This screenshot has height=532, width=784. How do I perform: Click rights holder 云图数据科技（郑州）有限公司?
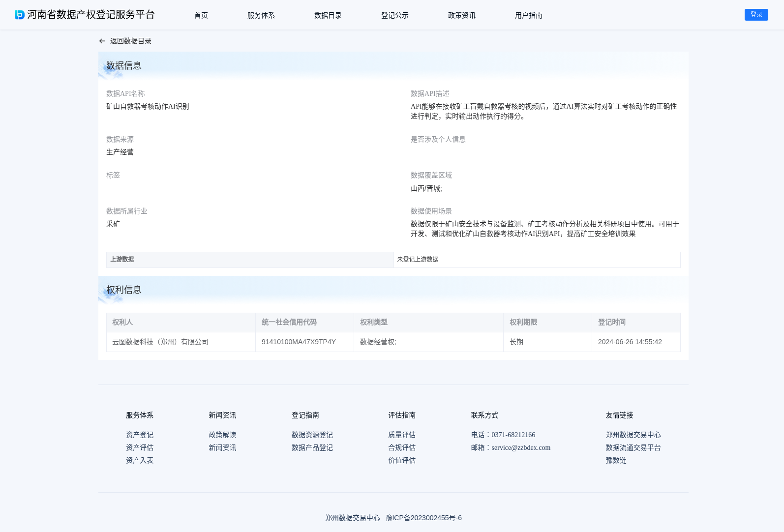point(160,342)
